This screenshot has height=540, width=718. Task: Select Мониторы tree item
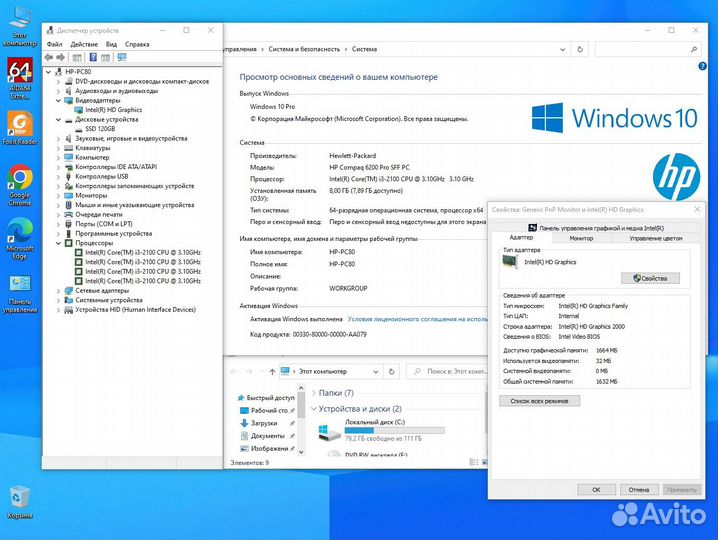coord(91,196)
